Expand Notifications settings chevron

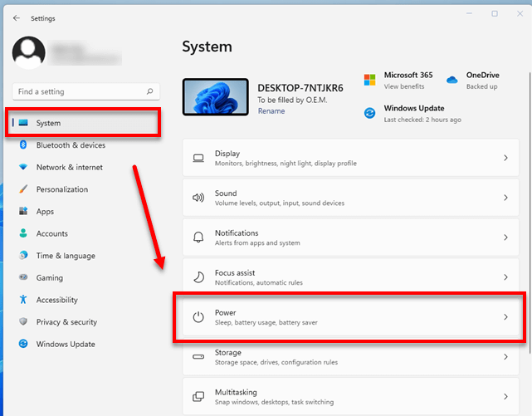(505, 237)
